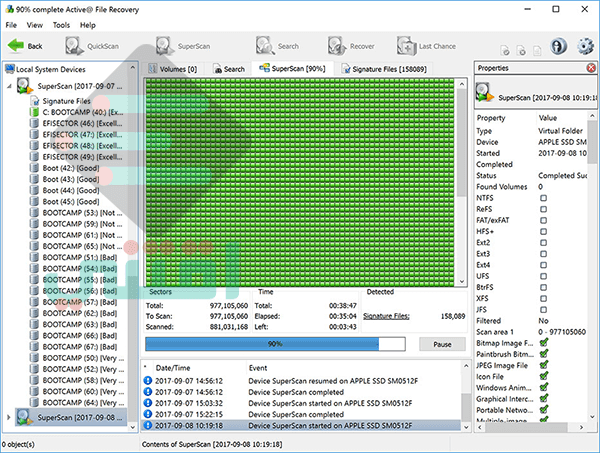600x453 pixels.
Task: Click the 90% scan progress bar
Action: [275, 344]
